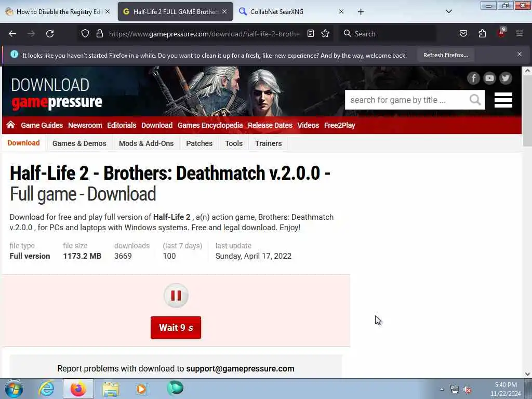
Task: Toggle reader view icon in address bar
Action: pos(311,34)
